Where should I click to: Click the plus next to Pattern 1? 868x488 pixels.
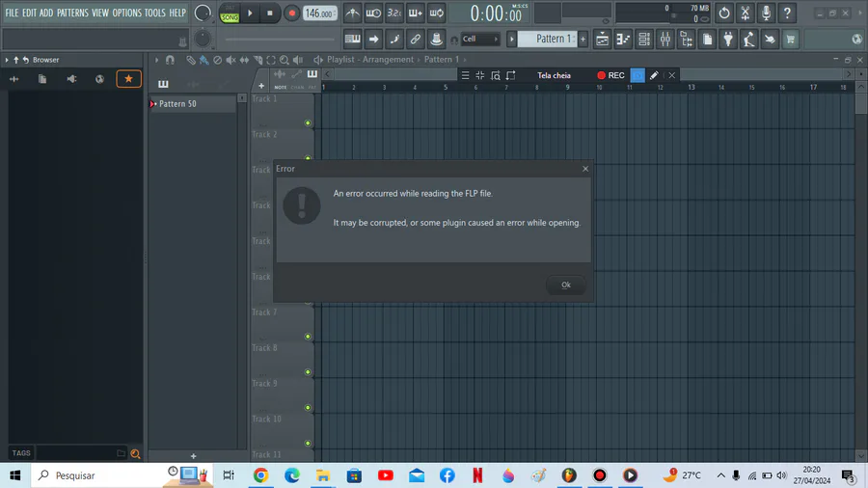(583, 39)
